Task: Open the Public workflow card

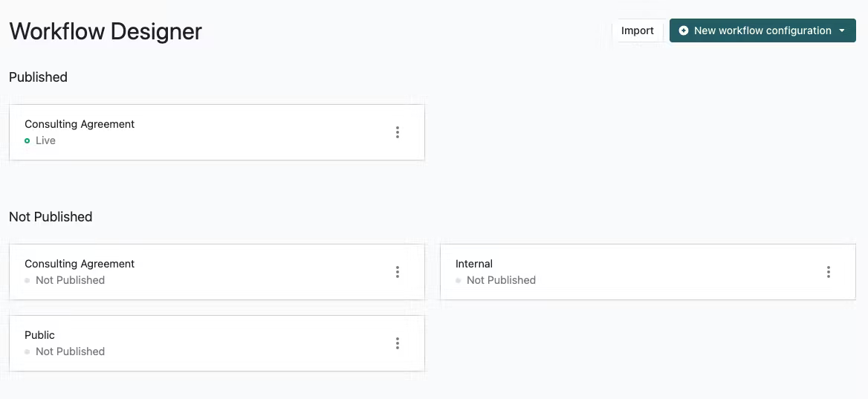Action: (217, 343)
